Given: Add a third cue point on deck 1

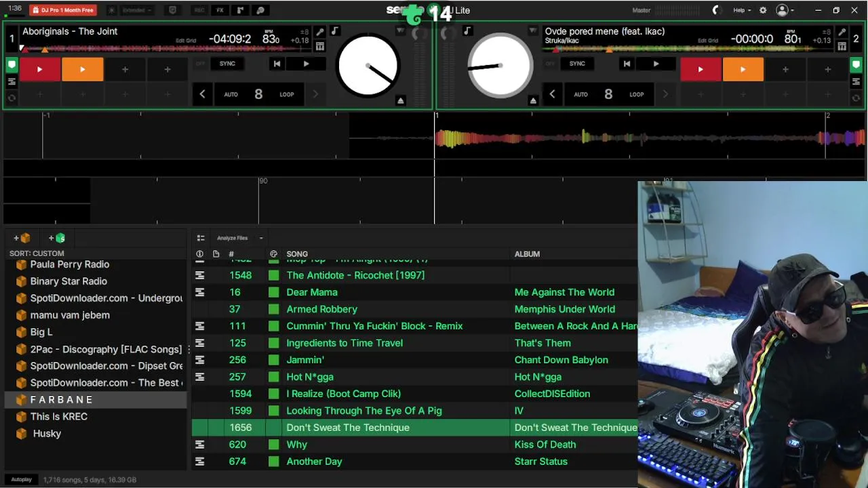Looking at the screenshot, I should pyautogui.click(x=125, y=69).
